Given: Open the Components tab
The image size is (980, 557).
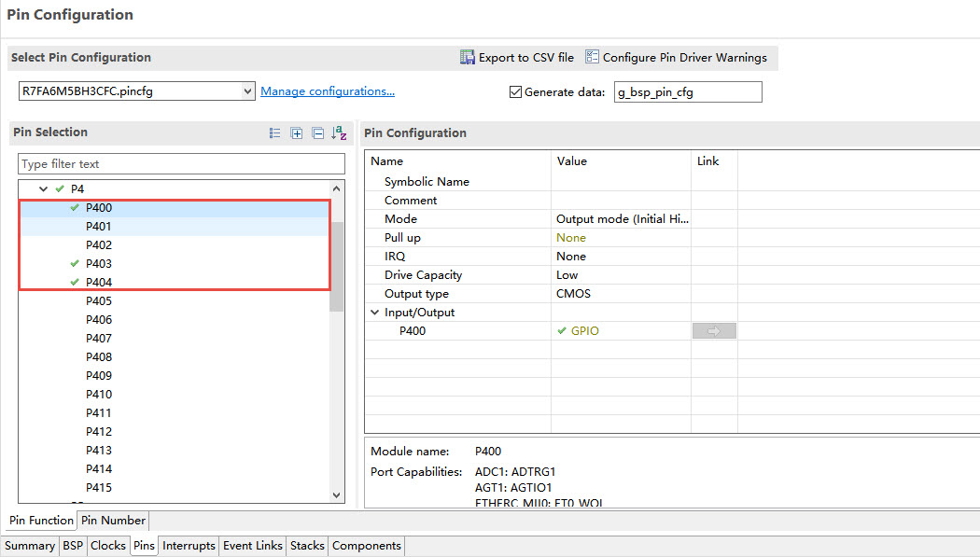Looking at the screenshot, I should (366, 546).
